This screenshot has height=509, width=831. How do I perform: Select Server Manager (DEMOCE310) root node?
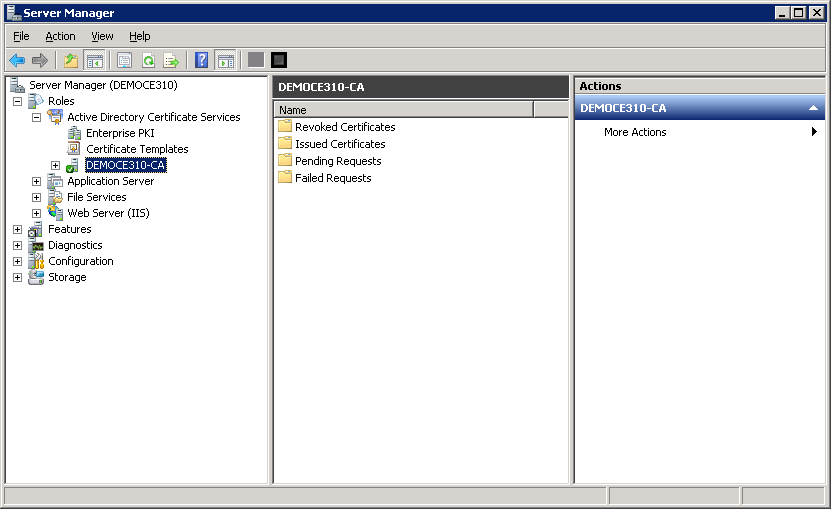[103, 85]
